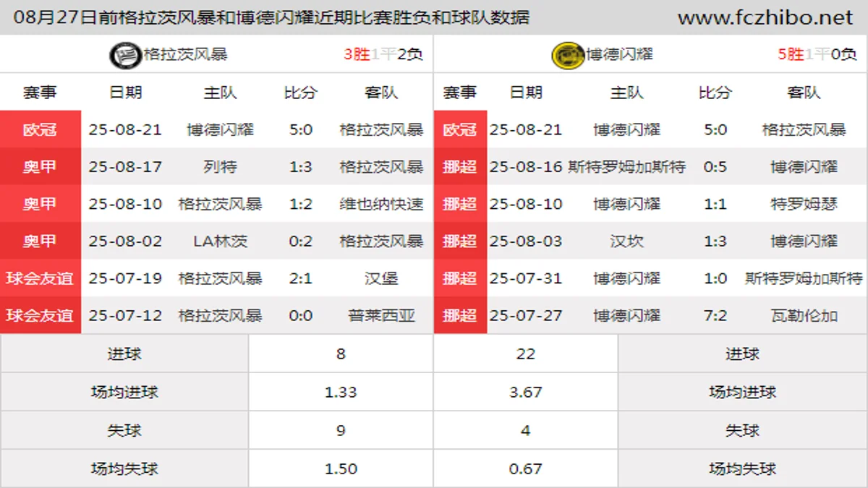Click the home team 汉坎
Screen dimensions: 868x488
[x=626, y=241]
